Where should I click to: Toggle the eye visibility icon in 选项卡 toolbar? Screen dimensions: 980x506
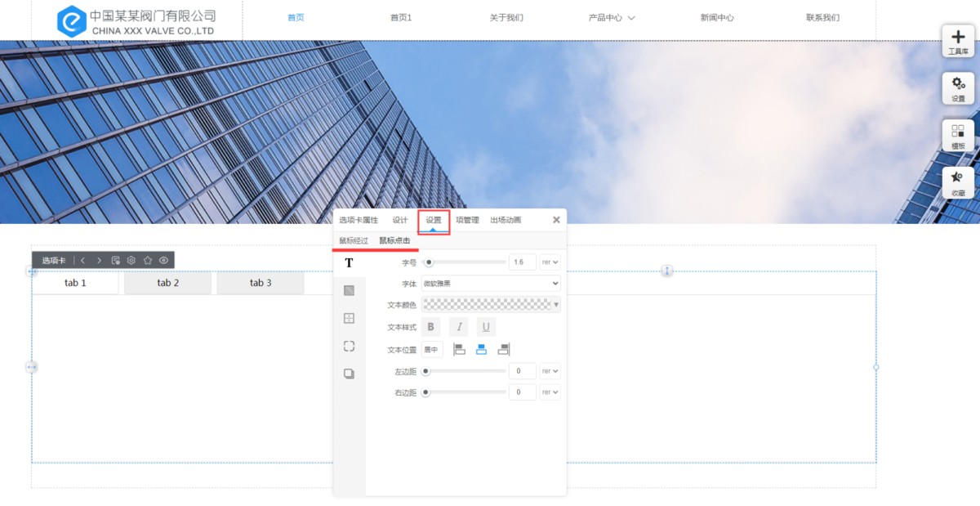pyautogui.click(x=164, y=260)
